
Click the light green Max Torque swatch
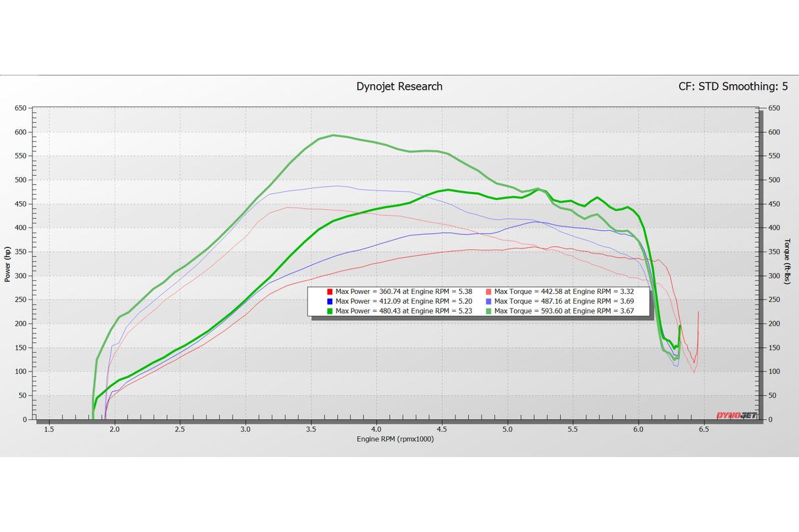[x=488, y=311]
